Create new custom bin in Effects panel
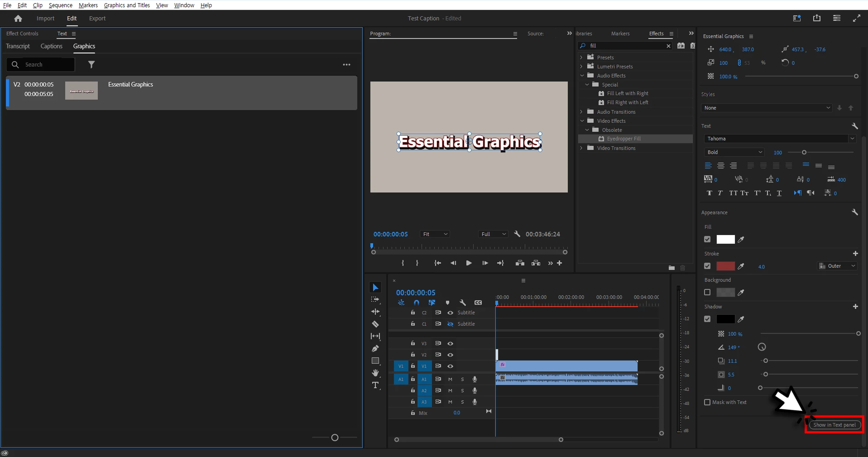This screenshot has height=457, width=868. click(x=671, y=268)
